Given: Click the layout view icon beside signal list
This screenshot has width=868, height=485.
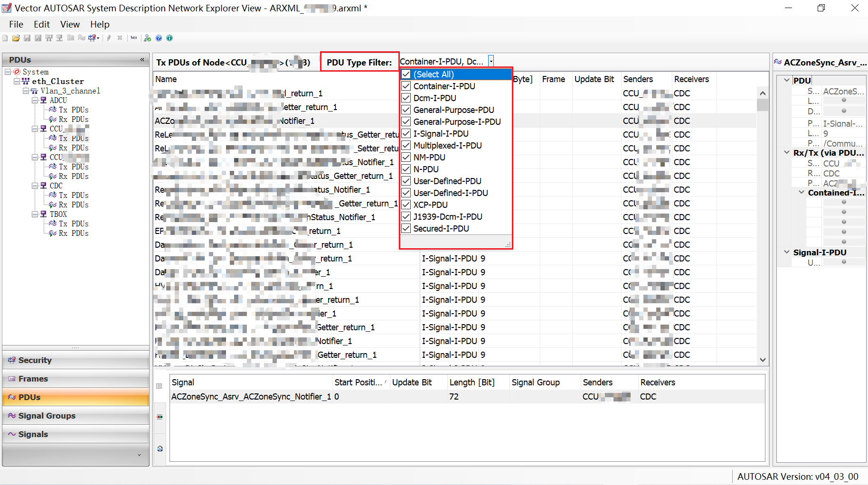Looking at the screenshot, I should coord(160,417).
